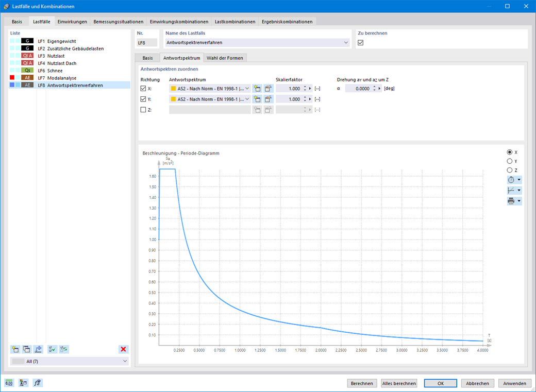Click the Qs category badge of LF6 Schnee
The image size is (536, 392).
coord(27,71)
